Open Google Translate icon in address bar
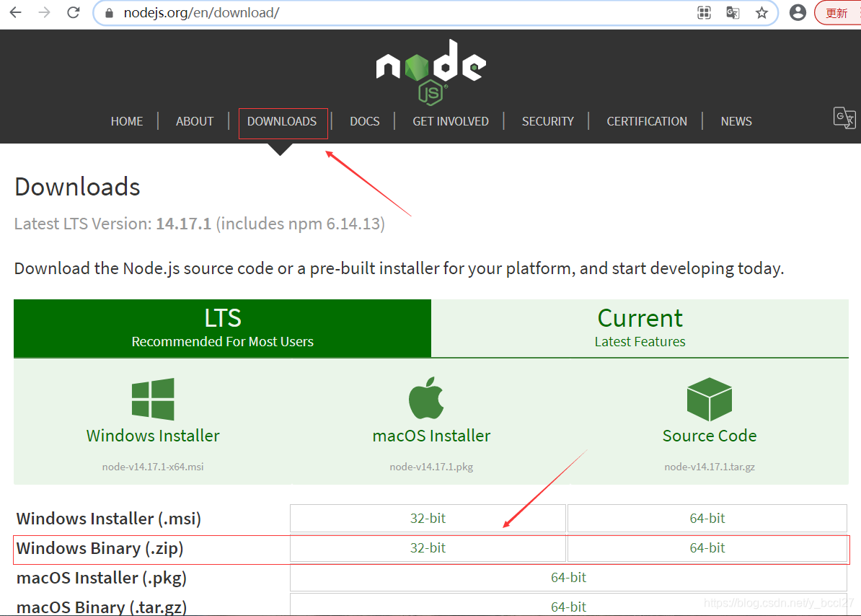 (x=733, y=13)
